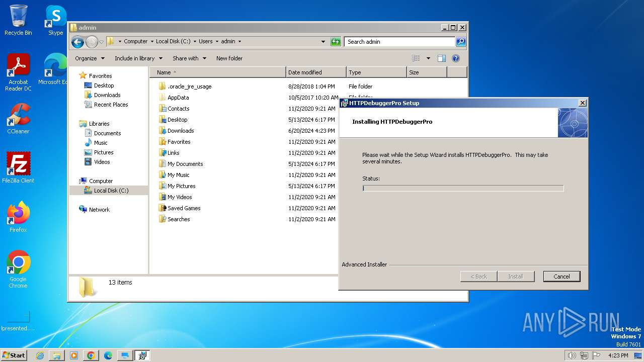Open Windows Explorer taskbar icon
This screenshot has width=644, height=362.
tap(57, 355)
